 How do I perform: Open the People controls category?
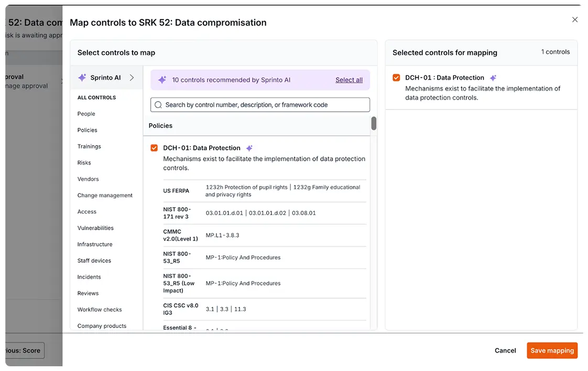point(86,114)
